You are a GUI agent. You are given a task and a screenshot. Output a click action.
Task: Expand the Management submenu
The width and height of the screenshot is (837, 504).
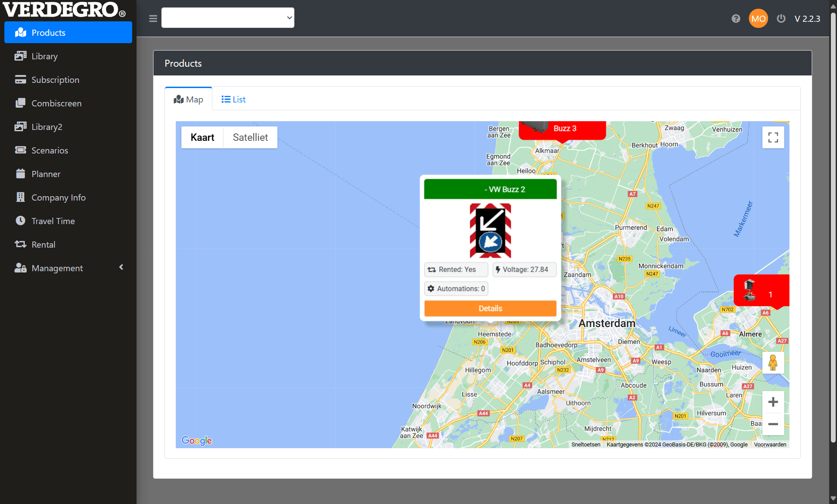[x=68, y=268]
